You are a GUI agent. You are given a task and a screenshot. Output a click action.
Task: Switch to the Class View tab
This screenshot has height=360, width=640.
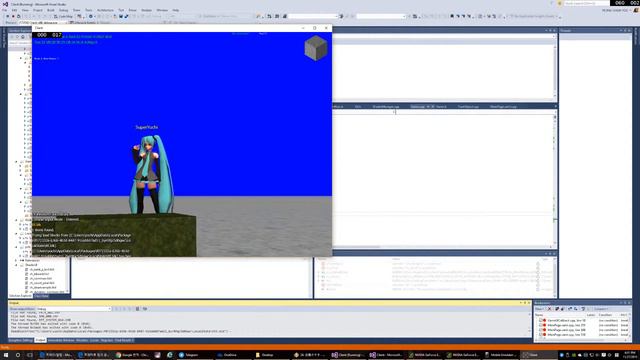click(41, 296)
